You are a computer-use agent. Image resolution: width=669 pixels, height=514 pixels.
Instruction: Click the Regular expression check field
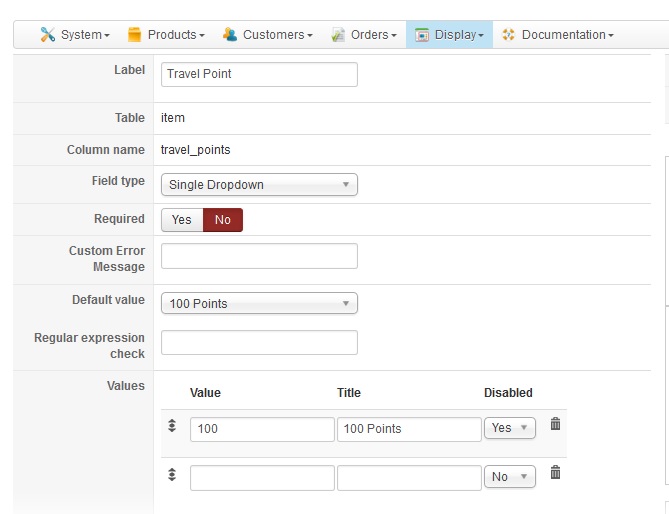tap(259, 343)
